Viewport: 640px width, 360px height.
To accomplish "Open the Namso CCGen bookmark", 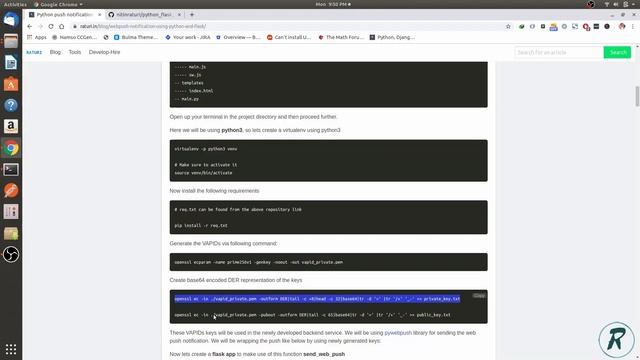I will pyautogui.click(x=74, y=37).
